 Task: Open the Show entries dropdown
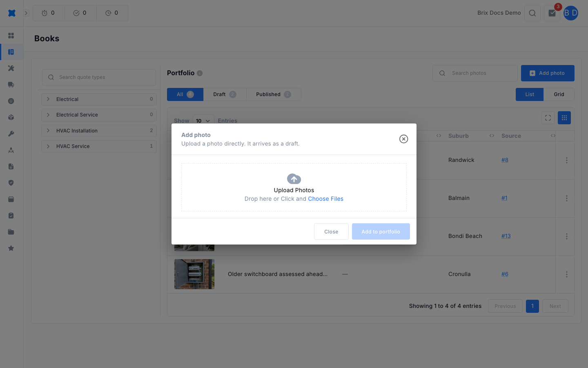point(203,121)
